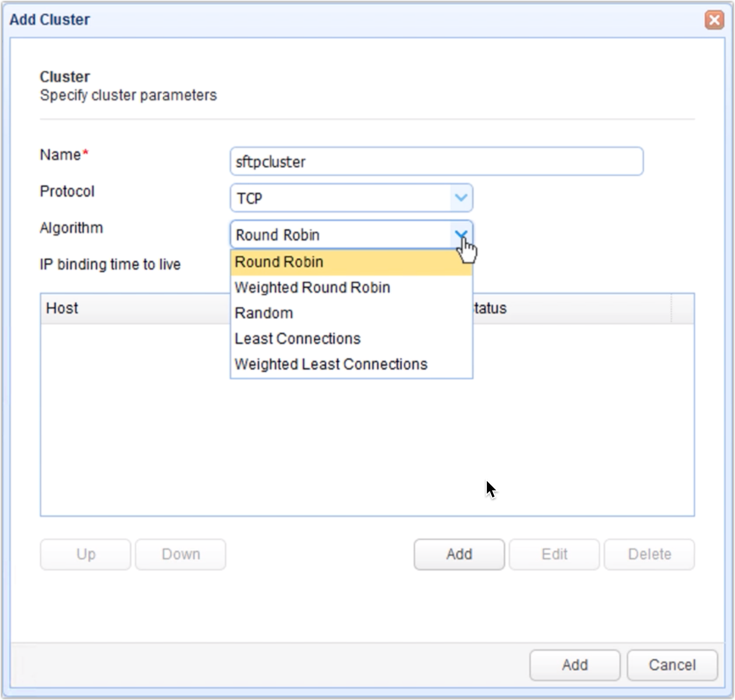Cancel the Add Cluster dialog
The image size is (735, 700).
click(x=671, y=665)
